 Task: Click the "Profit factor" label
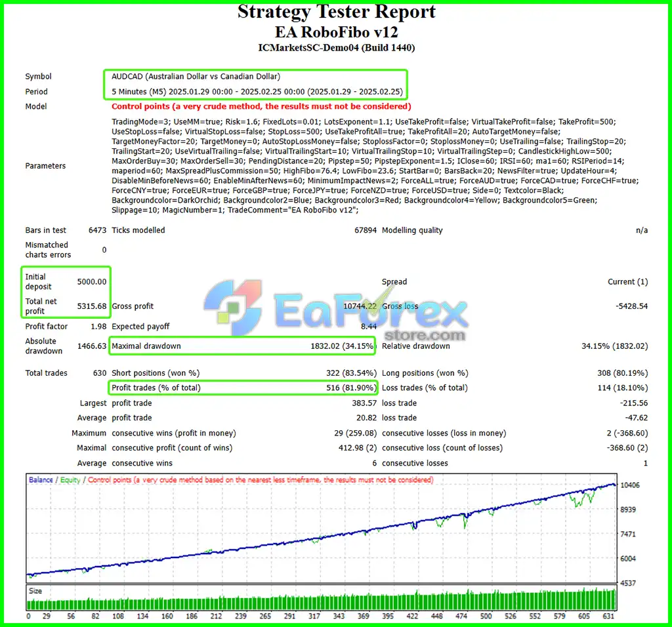(47, 327)
